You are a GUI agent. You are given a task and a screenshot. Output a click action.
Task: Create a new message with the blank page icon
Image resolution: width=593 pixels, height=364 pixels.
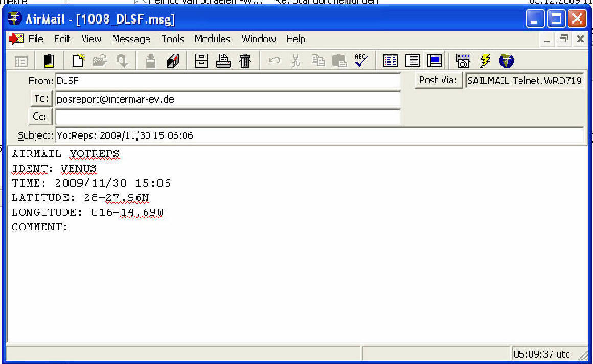tap(78, 60)
